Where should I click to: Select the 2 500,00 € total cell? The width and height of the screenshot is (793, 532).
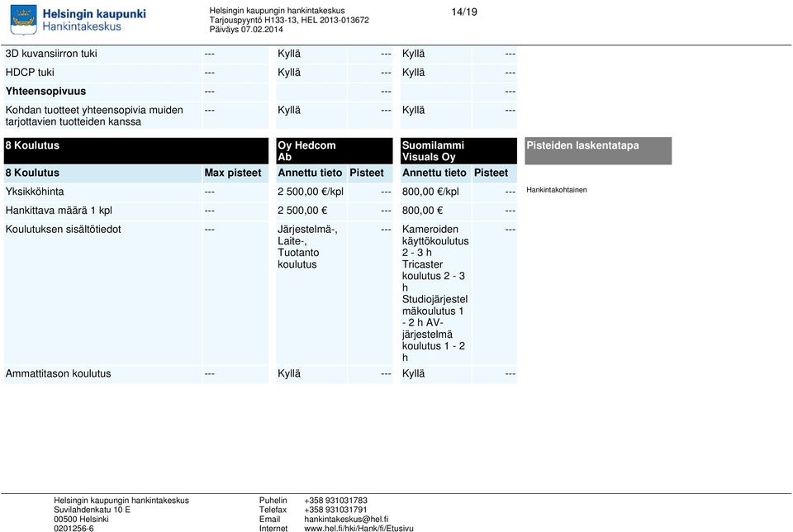point(302,211)
